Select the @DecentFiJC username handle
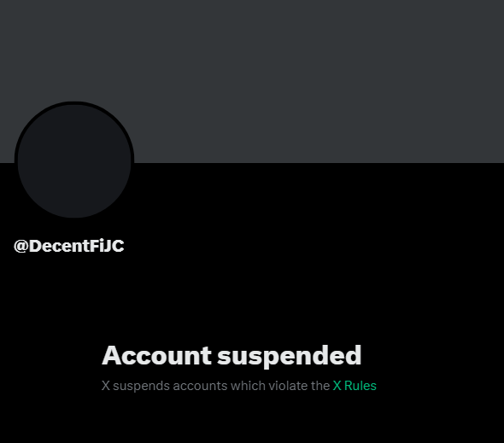 (69, 246)
